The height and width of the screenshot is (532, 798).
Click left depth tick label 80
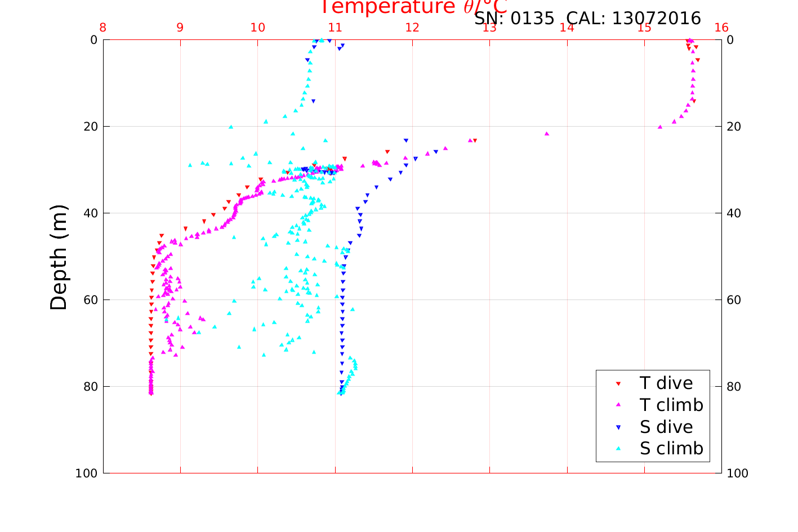(90, 387)
